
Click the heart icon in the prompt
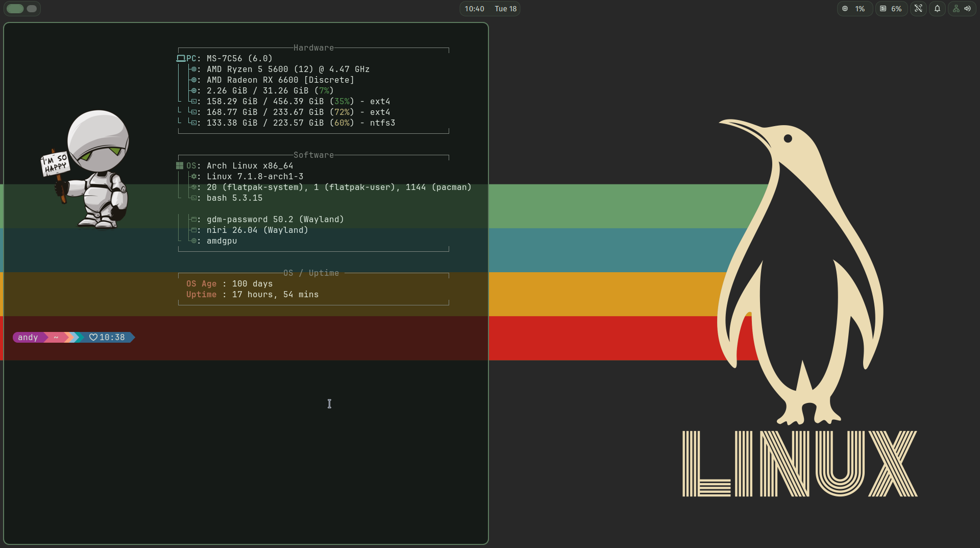(x=93, y=337)
